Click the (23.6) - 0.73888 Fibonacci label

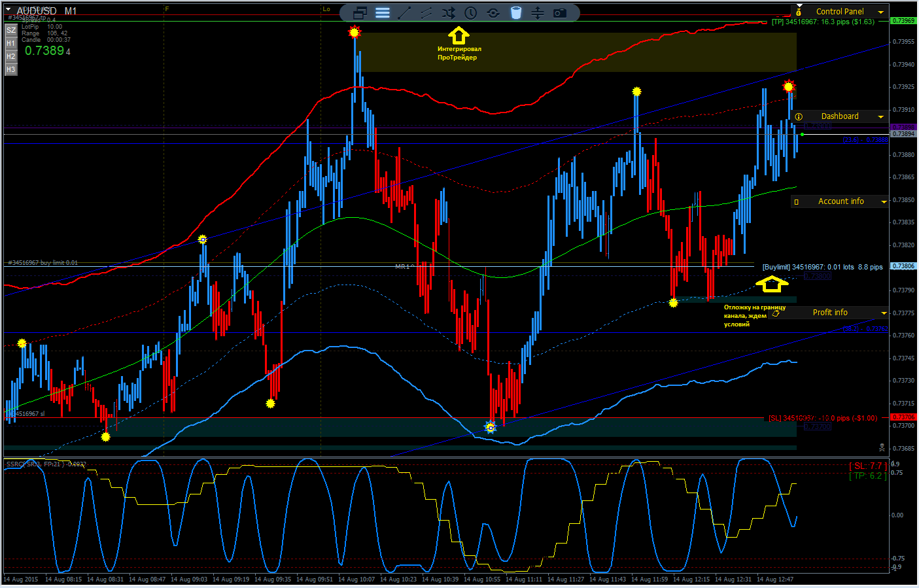[865, 140]
